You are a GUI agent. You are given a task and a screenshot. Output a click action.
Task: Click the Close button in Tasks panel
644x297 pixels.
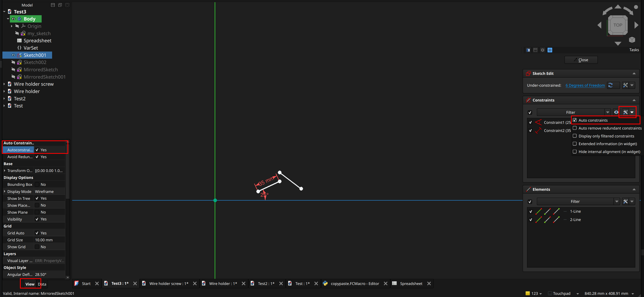[581, 60]
